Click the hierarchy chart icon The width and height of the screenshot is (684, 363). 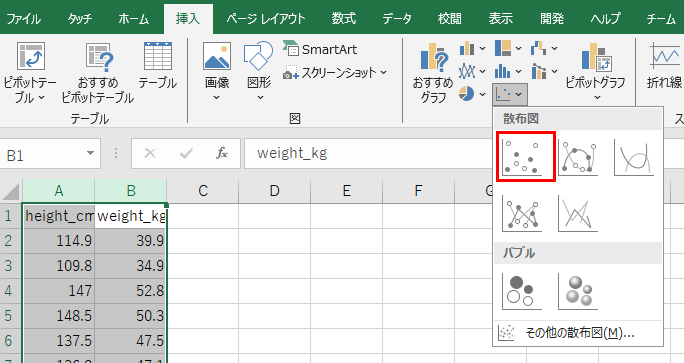[x=503, y=48]
